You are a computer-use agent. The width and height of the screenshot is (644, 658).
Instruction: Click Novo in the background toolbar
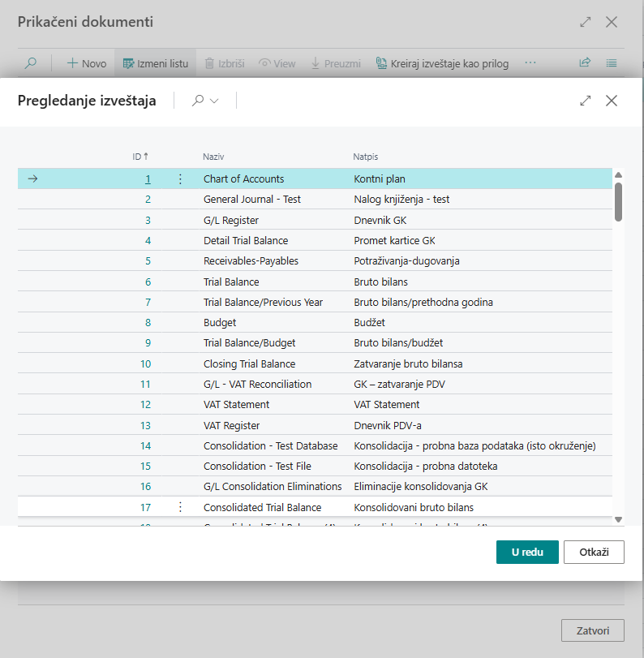pos(86,63)
